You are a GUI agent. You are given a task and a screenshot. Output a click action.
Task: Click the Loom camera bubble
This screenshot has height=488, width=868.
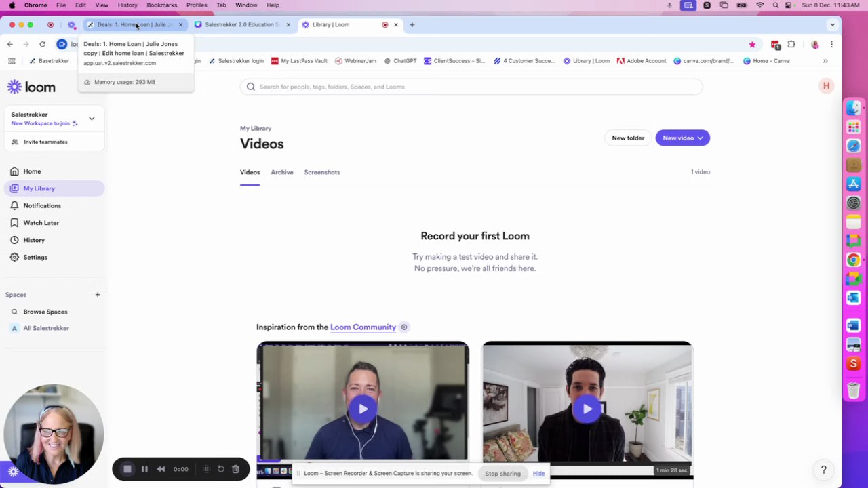point(53,434)
